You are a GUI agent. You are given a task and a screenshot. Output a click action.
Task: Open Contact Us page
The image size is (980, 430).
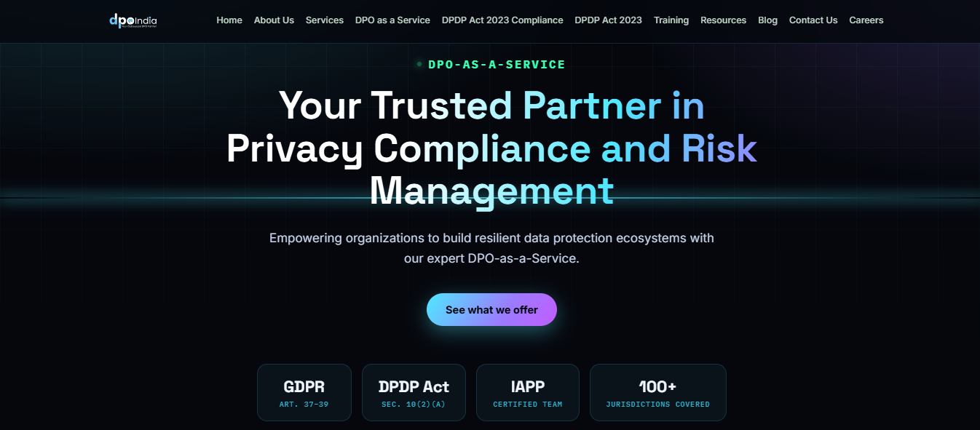click(813, 20)
